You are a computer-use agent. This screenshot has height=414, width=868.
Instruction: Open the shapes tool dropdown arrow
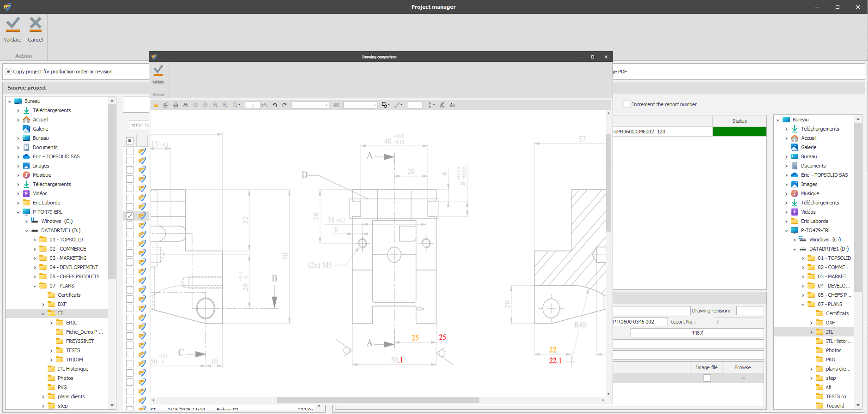click(389, 105)
